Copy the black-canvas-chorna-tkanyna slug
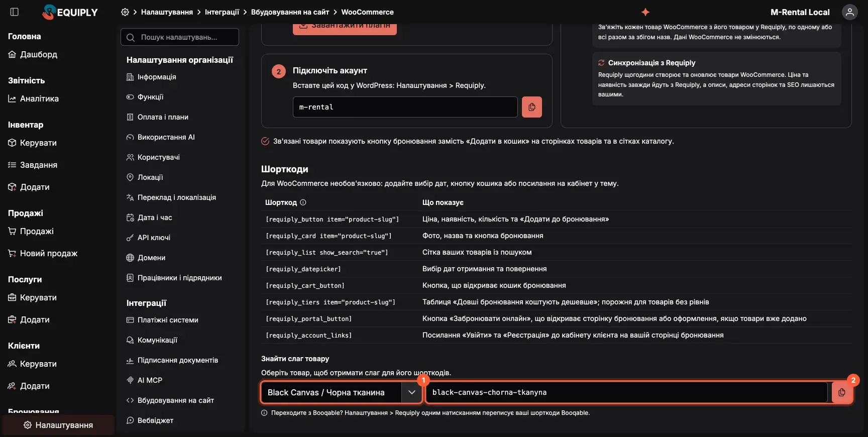 click(x=842, y=392)
